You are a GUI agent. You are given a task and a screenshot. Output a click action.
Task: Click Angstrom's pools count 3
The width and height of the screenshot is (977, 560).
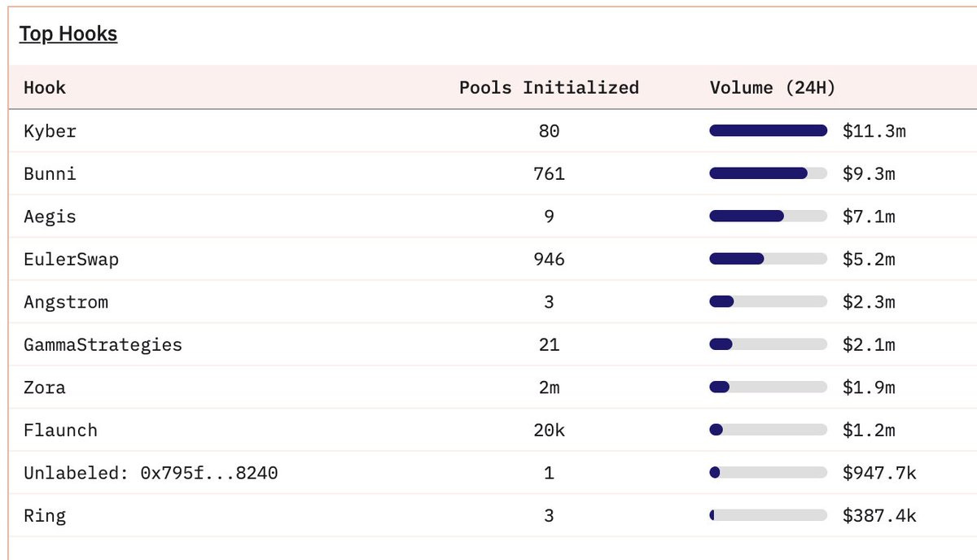pos(549,302)
